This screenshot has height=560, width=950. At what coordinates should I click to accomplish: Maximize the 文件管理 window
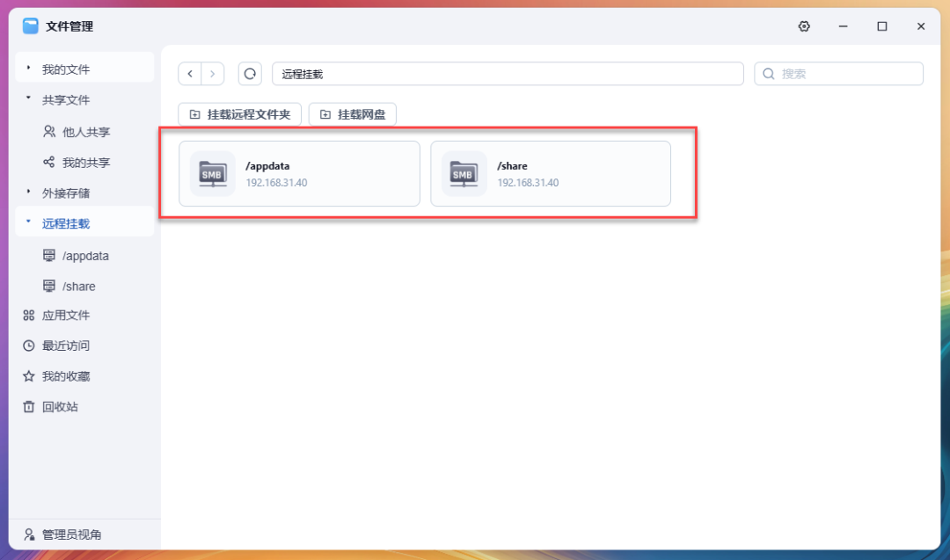pyautogui.click(x=882, y=26)
